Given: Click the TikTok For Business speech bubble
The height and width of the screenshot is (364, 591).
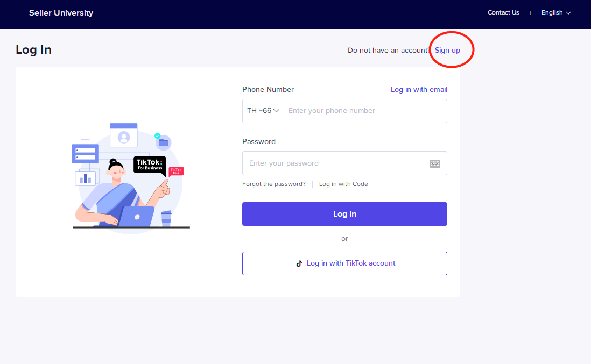Looking at the screenshot, I should coord(150,165).
